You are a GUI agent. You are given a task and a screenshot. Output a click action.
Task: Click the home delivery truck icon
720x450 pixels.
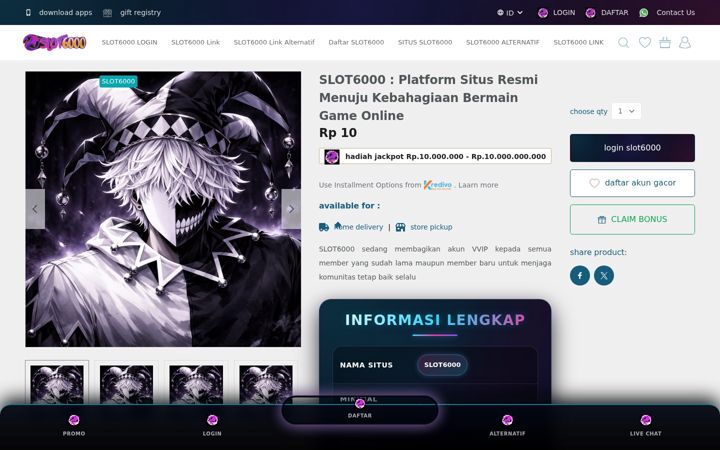[324, 227]
